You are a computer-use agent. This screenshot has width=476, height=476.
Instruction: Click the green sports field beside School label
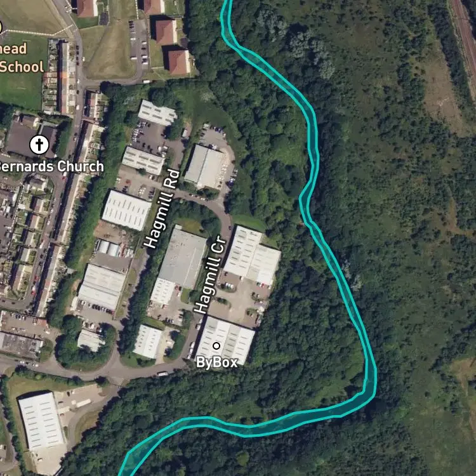(x=21, y=91)
